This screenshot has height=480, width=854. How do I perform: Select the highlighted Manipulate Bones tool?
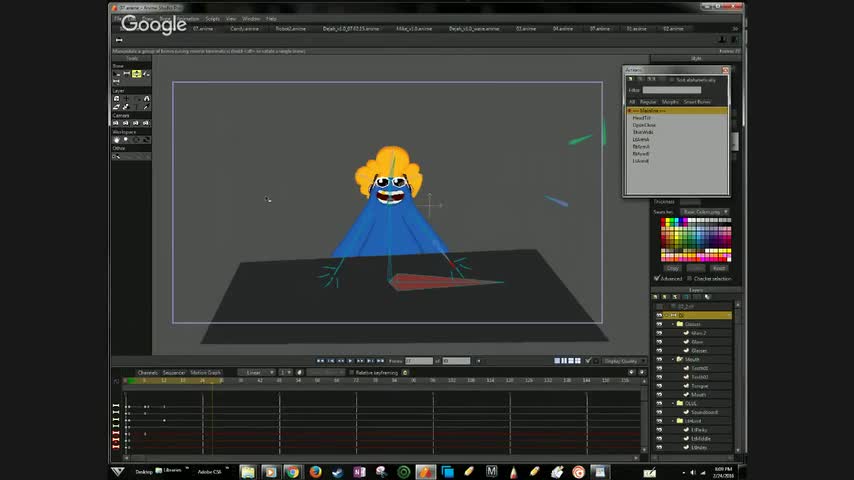pyautogui.click(x=136, y=74)
